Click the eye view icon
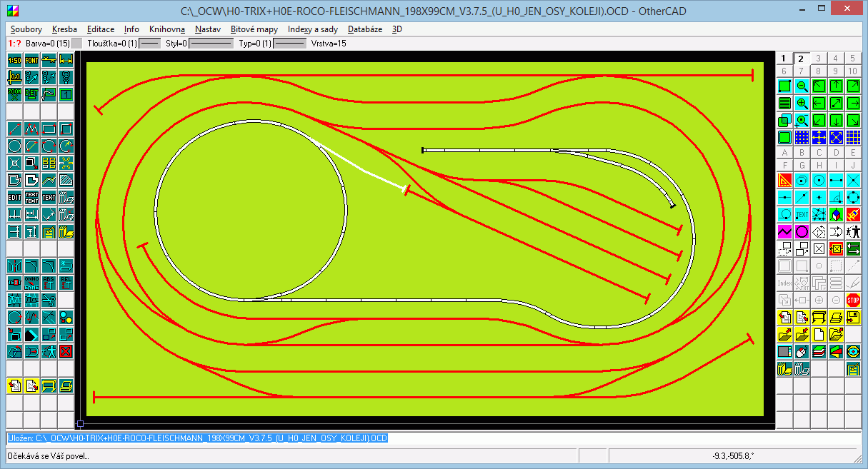868x469 pixels. click(x=853, y=351)
